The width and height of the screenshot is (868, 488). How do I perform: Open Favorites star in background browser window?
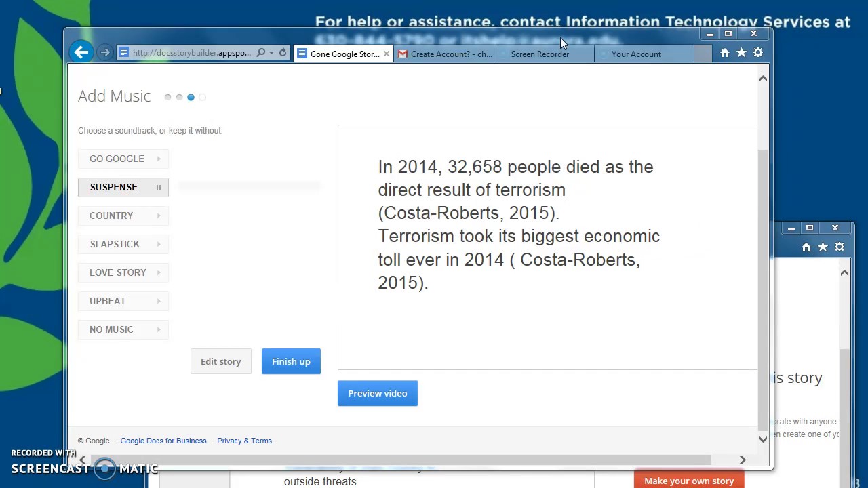(823, 247)
